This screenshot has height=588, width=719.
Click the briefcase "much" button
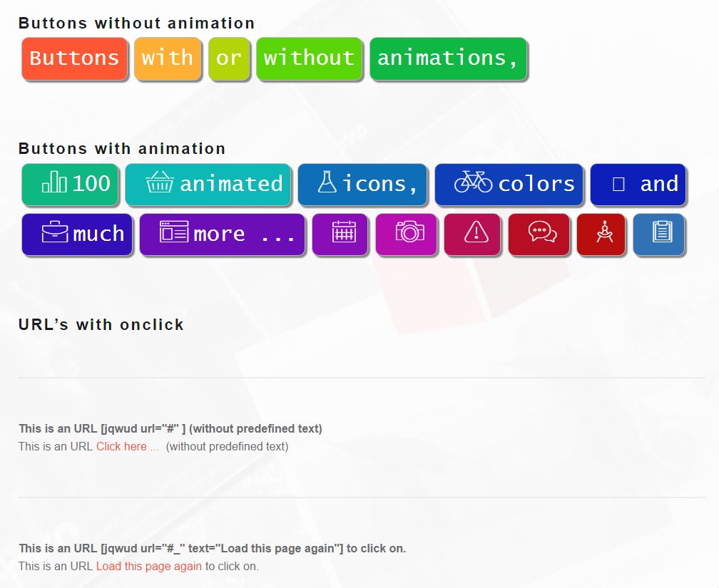coord(77,234)
